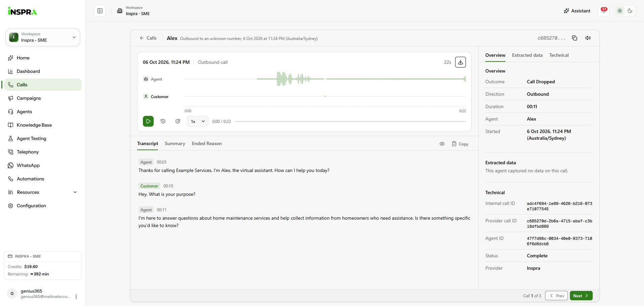Screen dimensions: 644x306
Task: Expand the Resources menu chevron
Action: [75, 192]
